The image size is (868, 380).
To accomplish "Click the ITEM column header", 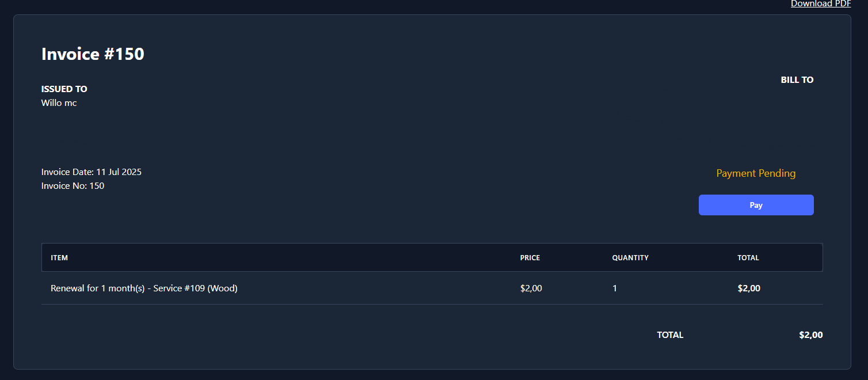I will point(59,258).
